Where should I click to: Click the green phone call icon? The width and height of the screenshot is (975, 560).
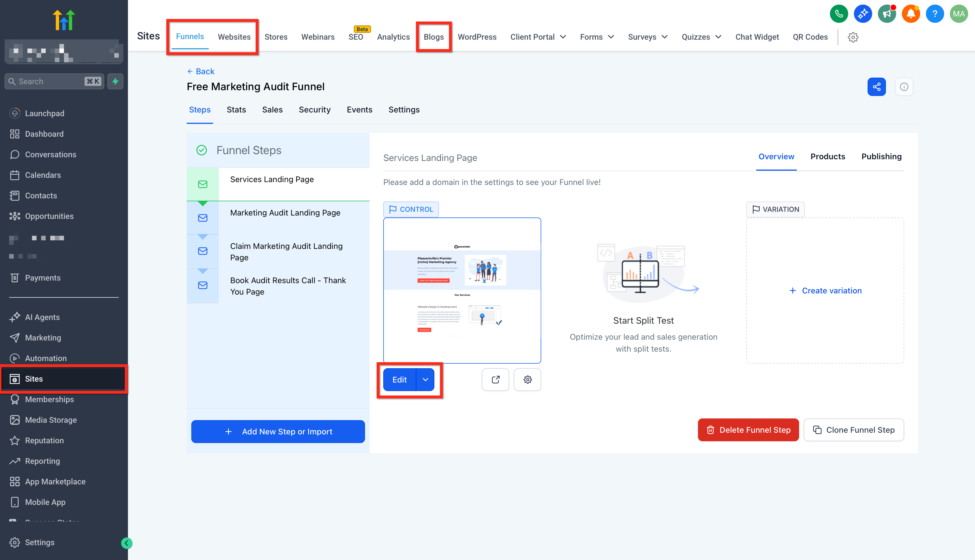coord(838,14)
